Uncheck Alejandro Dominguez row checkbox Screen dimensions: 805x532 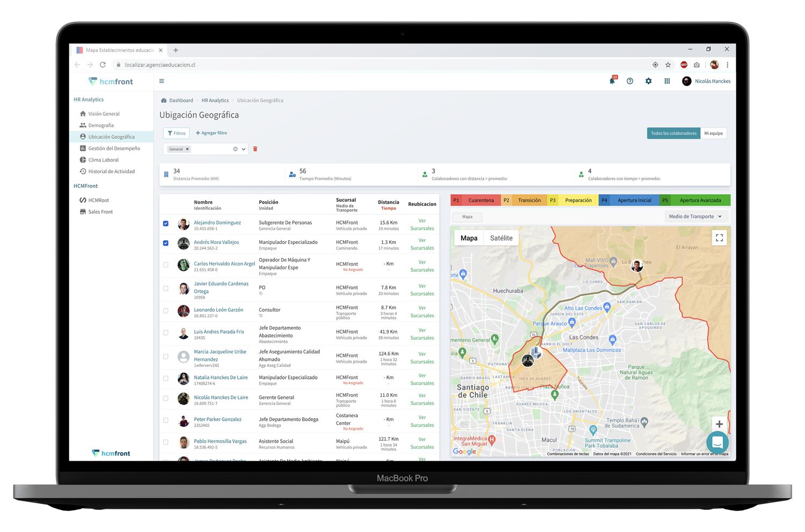click(x=166, y=224)
